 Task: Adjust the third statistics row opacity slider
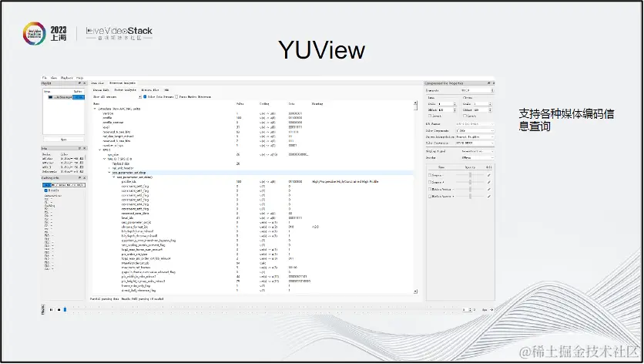point(470,189)
